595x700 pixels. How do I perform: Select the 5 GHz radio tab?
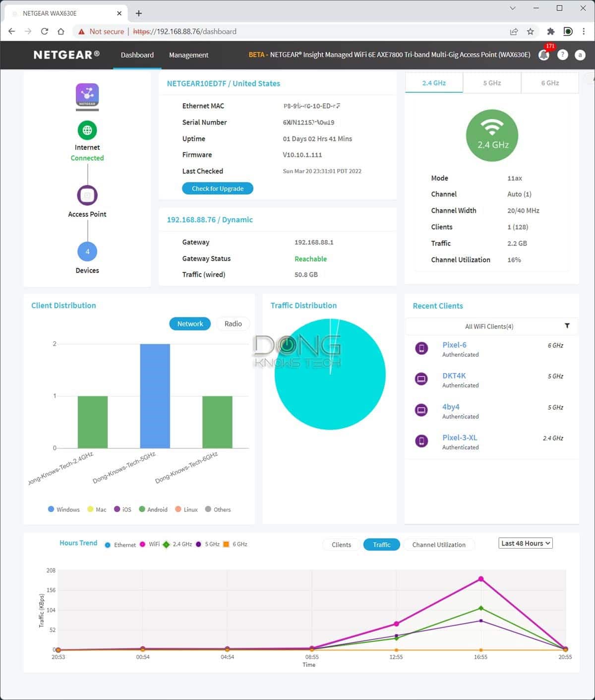(x=492, y=83)
